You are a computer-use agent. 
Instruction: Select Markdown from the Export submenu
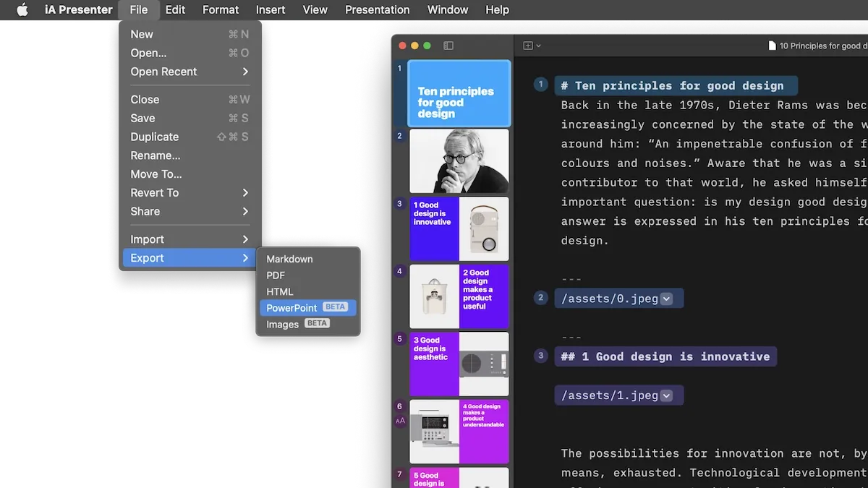289,259
